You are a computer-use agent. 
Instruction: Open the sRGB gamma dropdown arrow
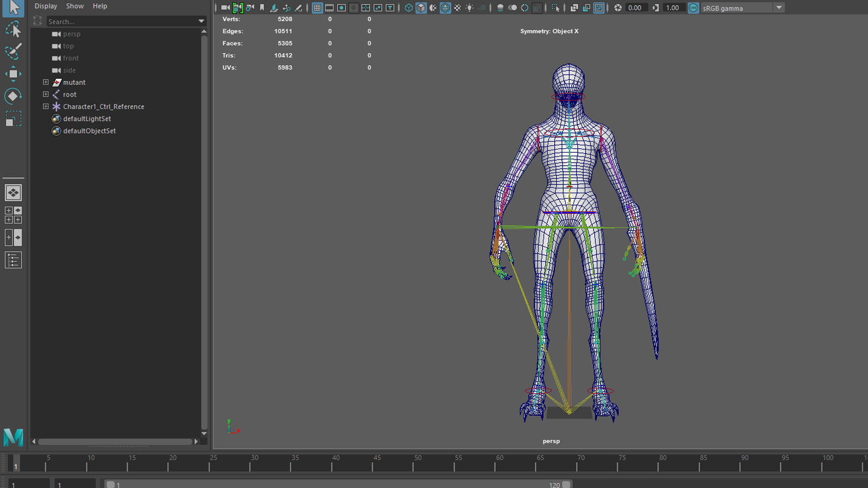[779, 8]
